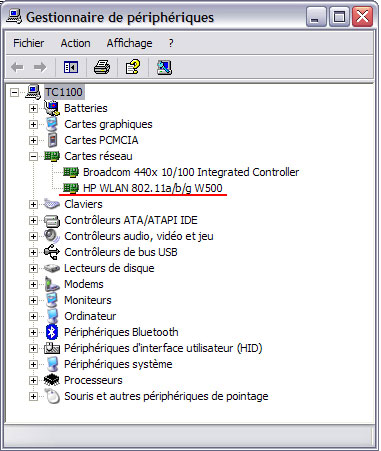Select Broadcom 440x 10/100 Integrated Controller

click(191, 172)
